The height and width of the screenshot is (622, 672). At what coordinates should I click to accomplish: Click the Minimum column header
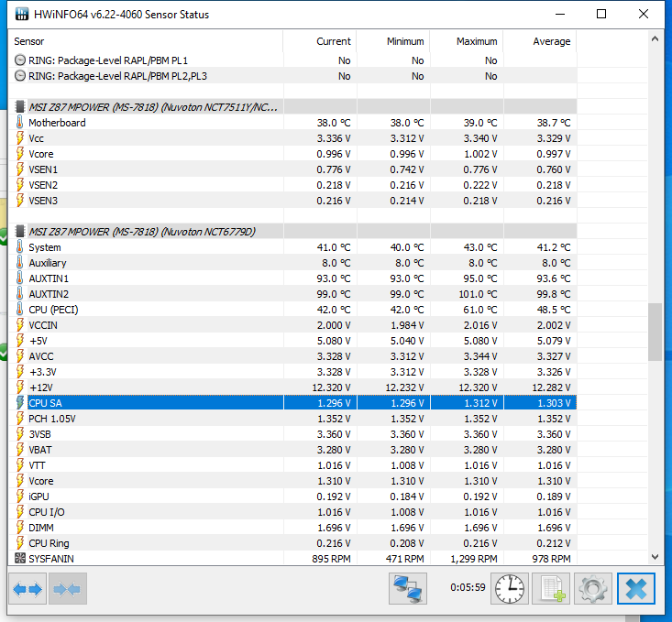click(x=393, y=41)
